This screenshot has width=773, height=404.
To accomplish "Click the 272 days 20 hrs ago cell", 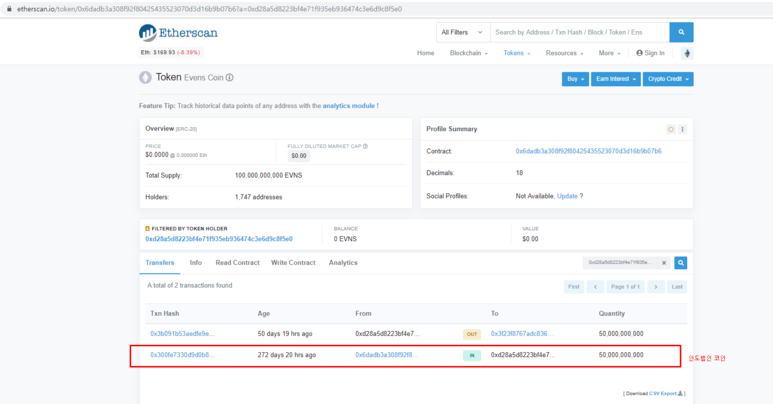I will [286, 355].
